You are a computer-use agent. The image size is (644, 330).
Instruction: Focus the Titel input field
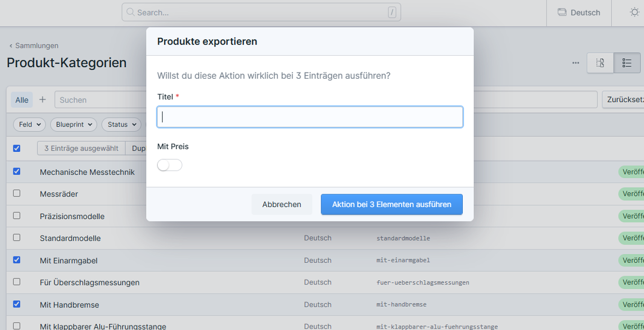tap(310, 117)
